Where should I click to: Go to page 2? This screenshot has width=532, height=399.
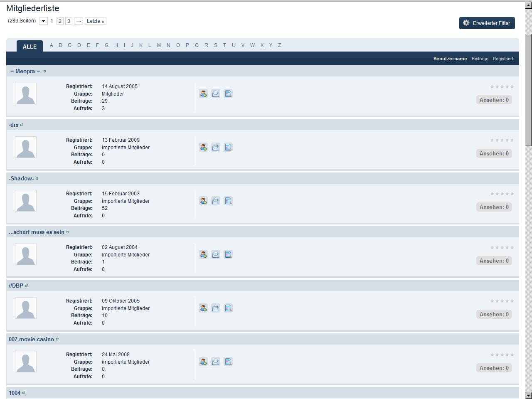(60, 21)
